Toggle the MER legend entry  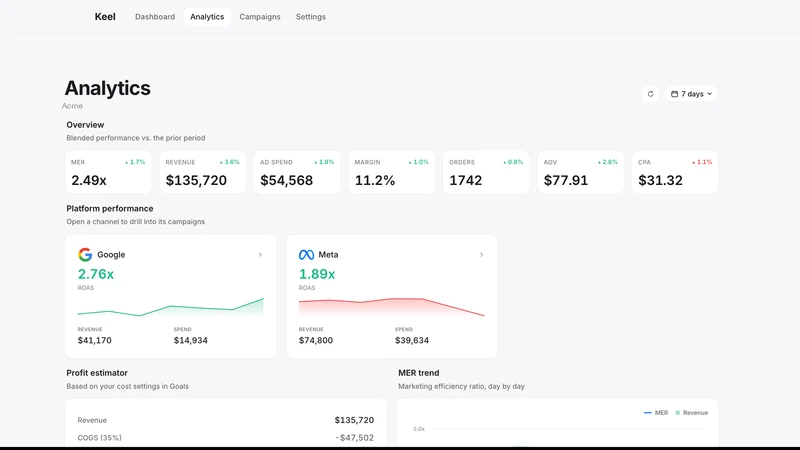656,413
